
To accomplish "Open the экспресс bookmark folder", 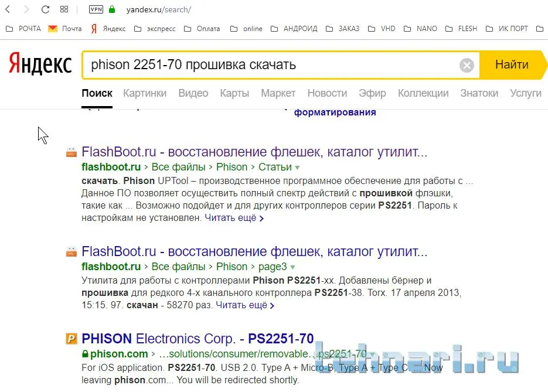I will (x=155, y=29).
